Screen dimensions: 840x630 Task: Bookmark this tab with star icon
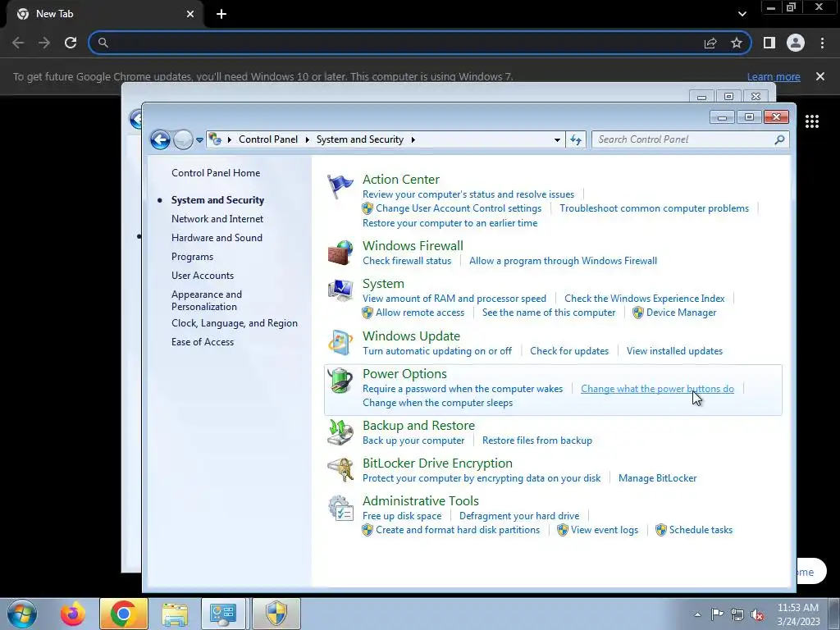737,43
